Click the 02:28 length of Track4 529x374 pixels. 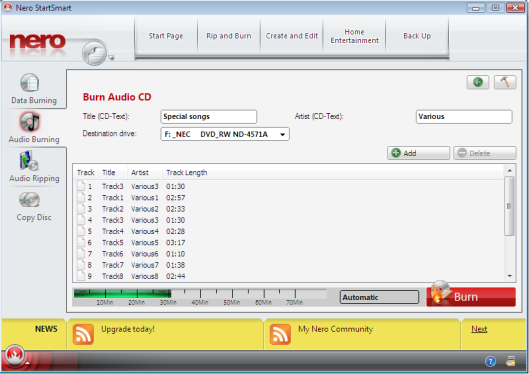click(x=175, y=231)
